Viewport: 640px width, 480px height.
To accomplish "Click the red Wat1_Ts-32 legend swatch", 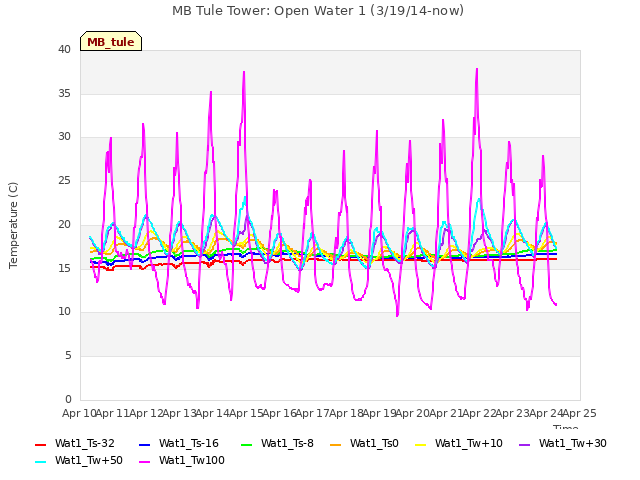I will click(40, 444).
